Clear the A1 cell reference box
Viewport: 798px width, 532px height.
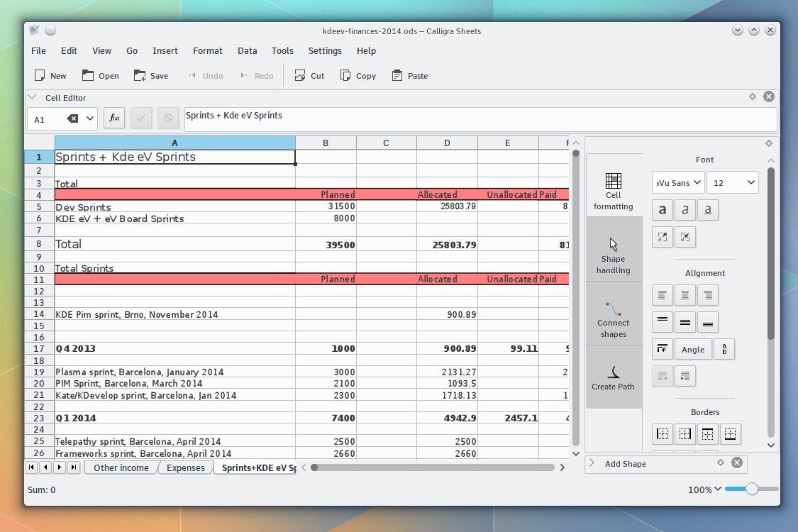[x=73, y=118]
